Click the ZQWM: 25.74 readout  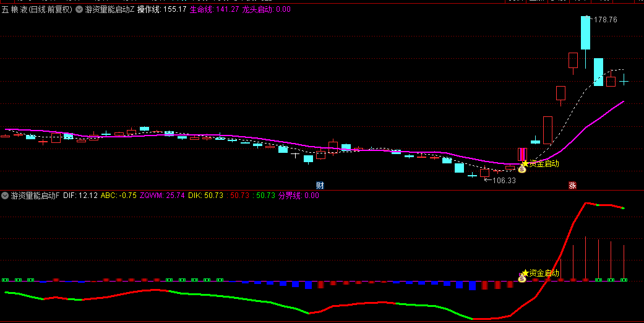[x=162, y=196]
